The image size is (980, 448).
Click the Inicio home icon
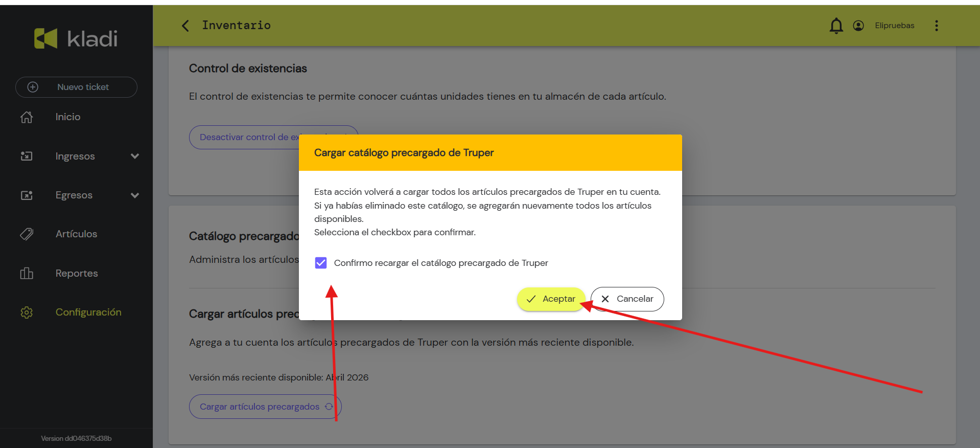coord(27,117)
